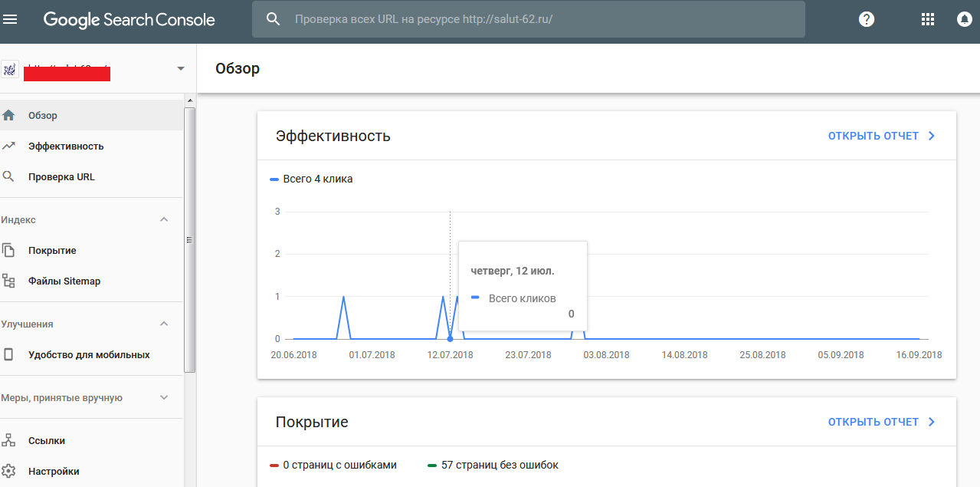Open Удобство для мобильных item
Screen dimensions: 980x487
92,354
